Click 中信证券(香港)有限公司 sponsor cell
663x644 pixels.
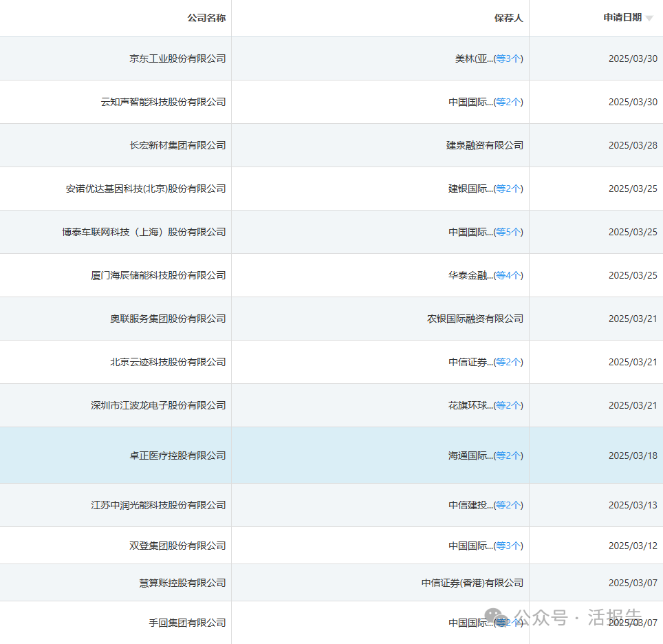(472, 583)
